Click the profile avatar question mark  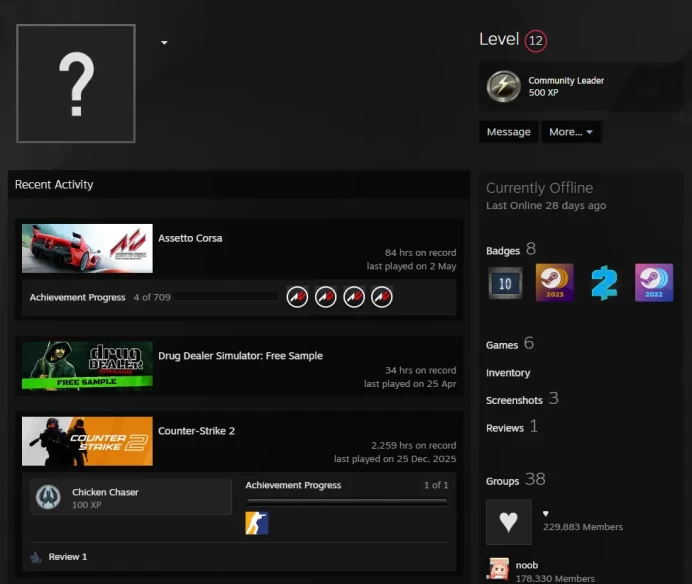pyautogui.click(x=76, y=83)
